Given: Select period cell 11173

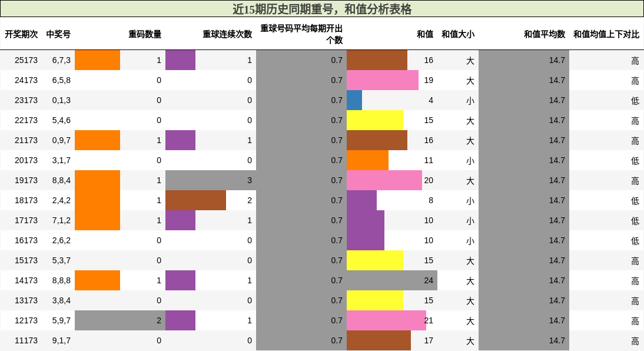Looking at the screenshot, I should point(26,340).
